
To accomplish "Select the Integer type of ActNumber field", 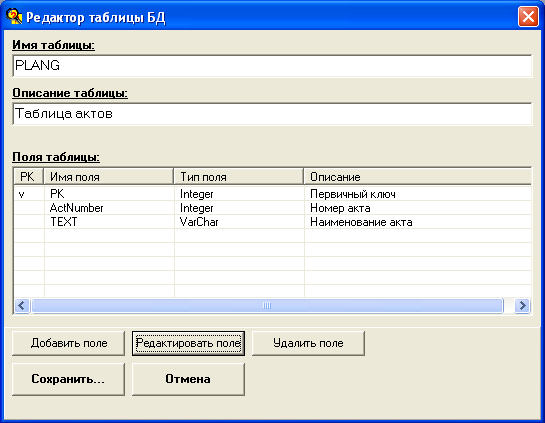I will pos(239,208).
